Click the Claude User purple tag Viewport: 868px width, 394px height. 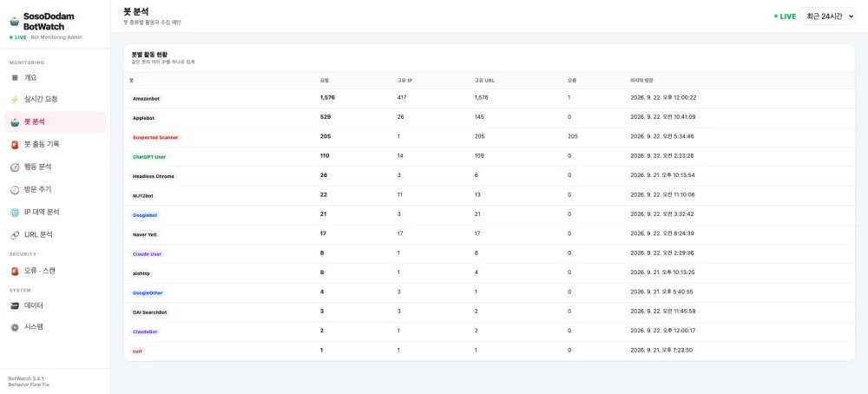[x=147, y=254]
